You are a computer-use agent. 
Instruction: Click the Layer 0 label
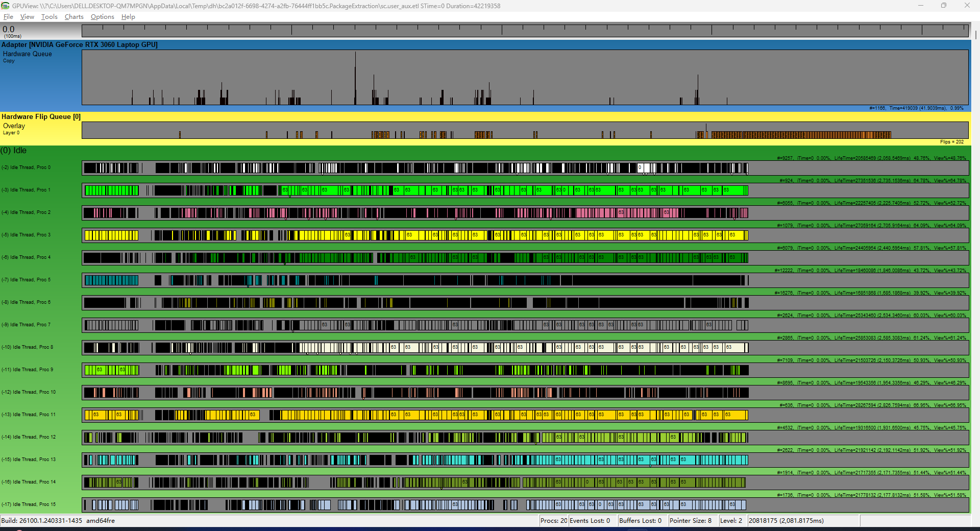11,133
